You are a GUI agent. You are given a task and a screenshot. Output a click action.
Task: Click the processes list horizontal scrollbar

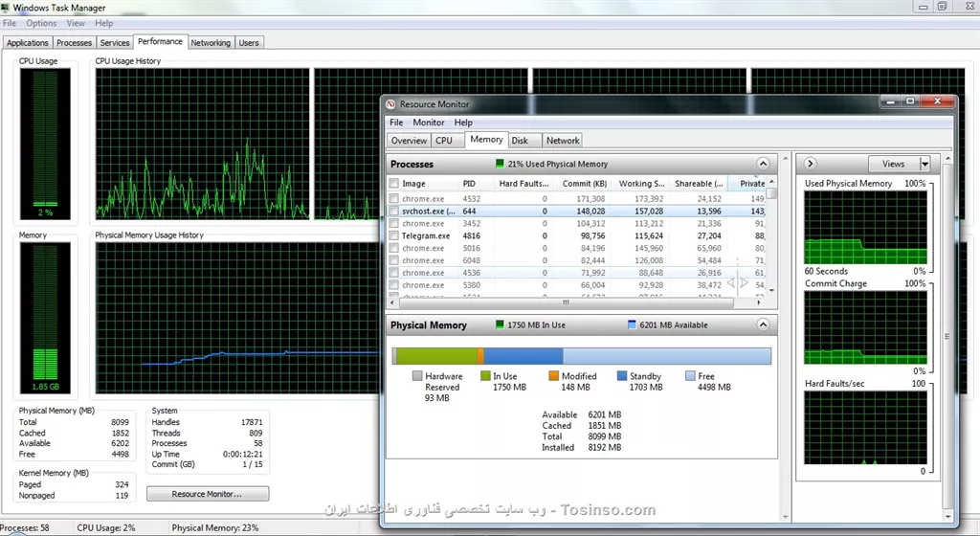click(566, 302)
